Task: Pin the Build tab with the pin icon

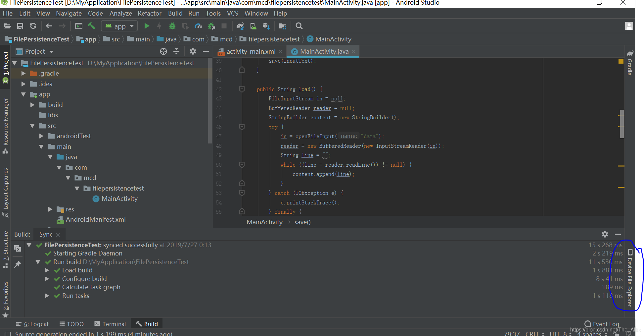Action: 18,264
